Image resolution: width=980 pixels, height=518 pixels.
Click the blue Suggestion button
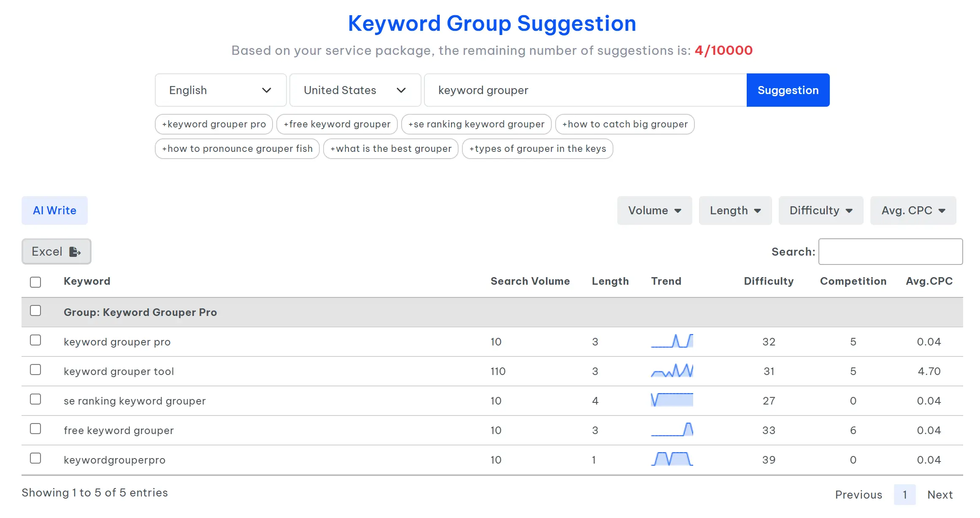[788, 90]
